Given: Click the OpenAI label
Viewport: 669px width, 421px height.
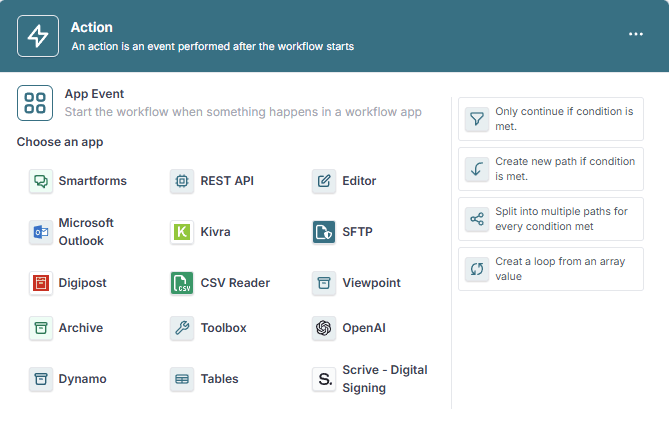Looking at the screenshot, I should pyautogui.click(x=364, y=328).
